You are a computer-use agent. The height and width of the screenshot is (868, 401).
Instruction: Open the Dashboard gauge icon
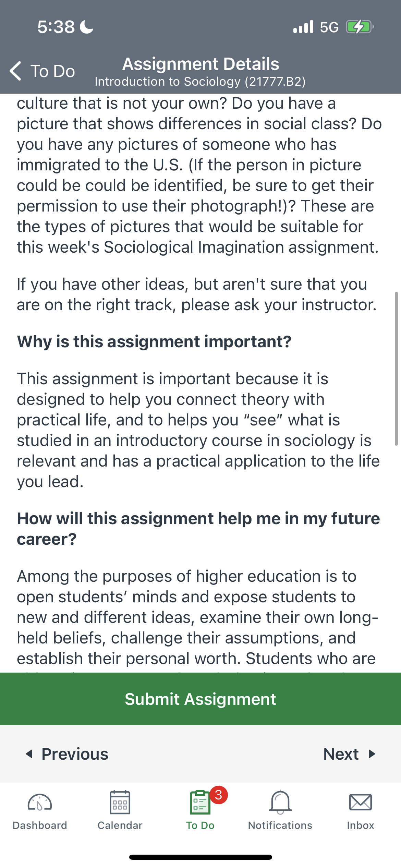click(x=40, y=803)
